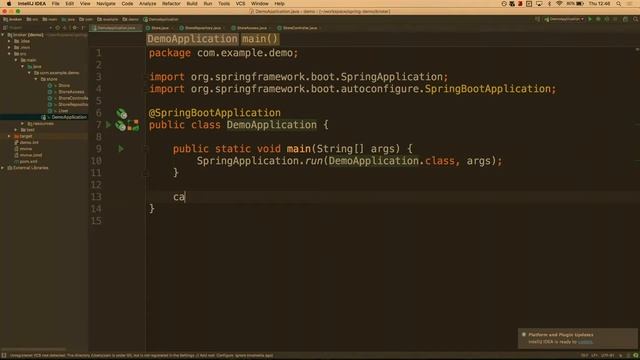
Task: Place cursor after 'ca' on line 13
Action: coord(185,197)
